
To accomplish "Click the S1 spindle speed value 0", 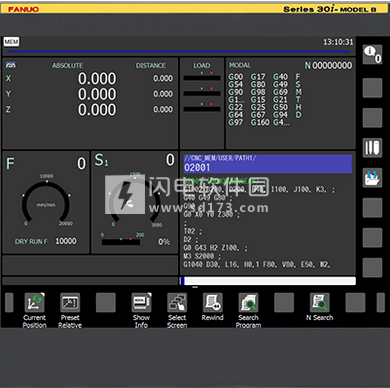I will tap(170, 160).
